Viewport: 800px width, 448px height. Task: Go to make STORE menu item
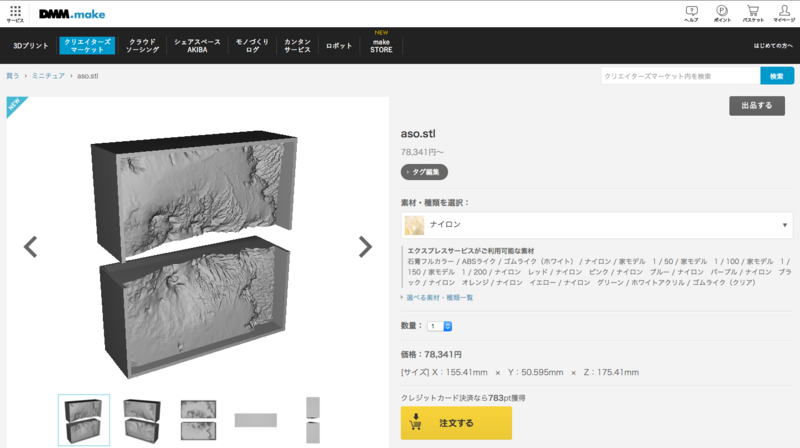point(381,45)
